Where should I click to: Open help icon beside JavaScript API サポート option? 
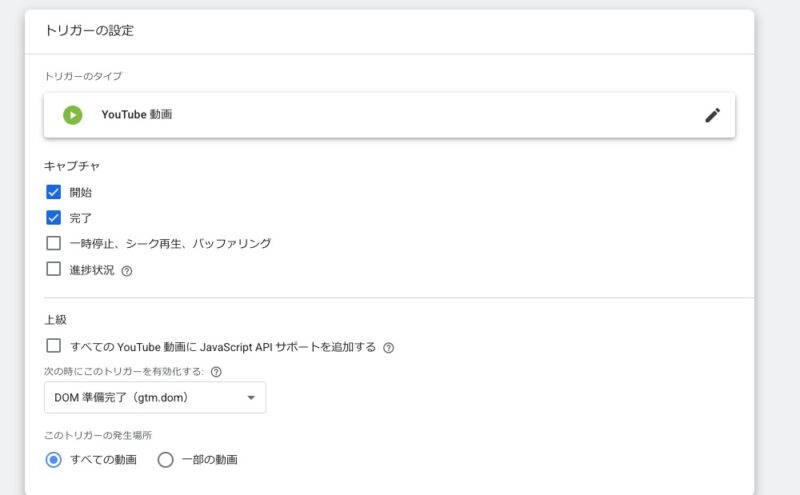point(388,348)
